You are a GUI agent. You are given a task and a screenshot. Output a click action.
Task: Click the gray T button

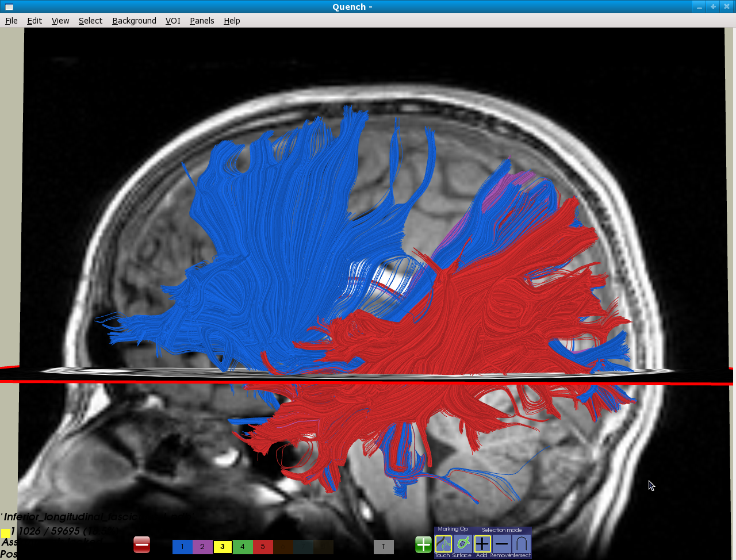point(384,547)
